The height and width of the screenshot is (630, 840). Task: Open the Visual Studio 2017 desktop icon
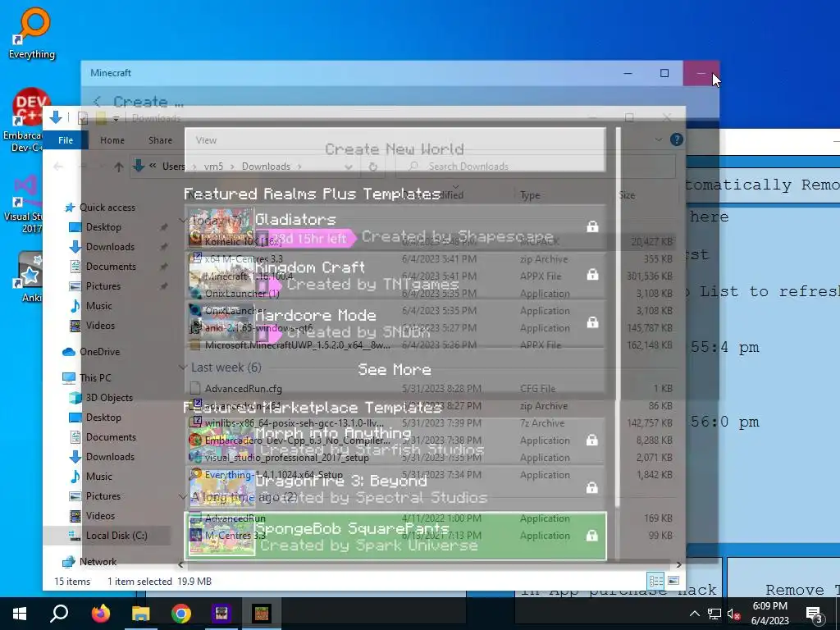pos(24,204)
